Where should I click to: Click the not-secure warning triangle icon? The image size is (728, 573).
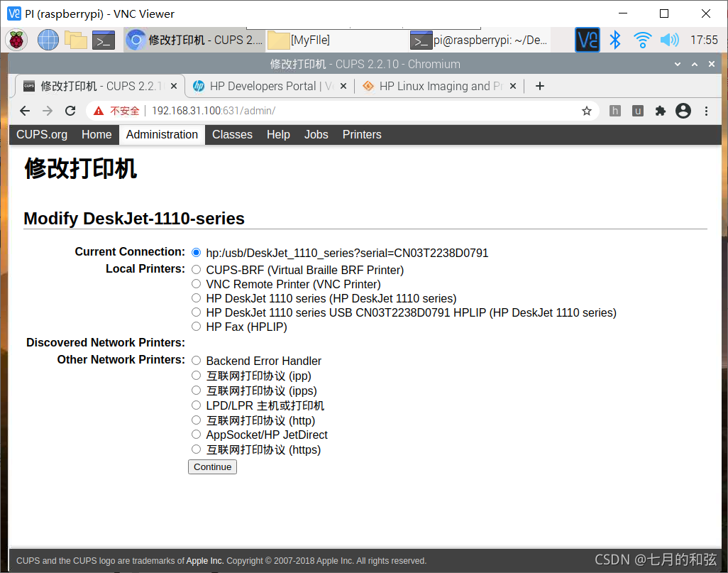[x=99, y=111]
